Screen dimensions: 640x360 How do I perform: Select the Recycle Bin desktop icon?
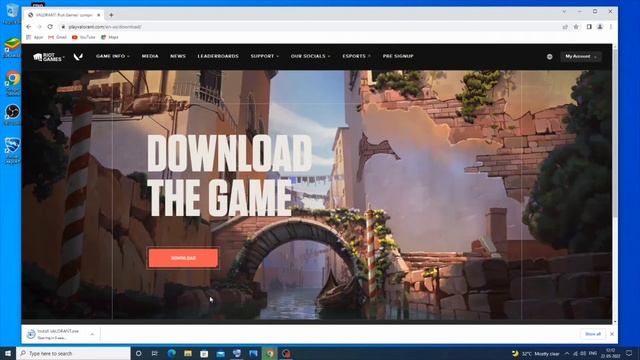(12, 14)
